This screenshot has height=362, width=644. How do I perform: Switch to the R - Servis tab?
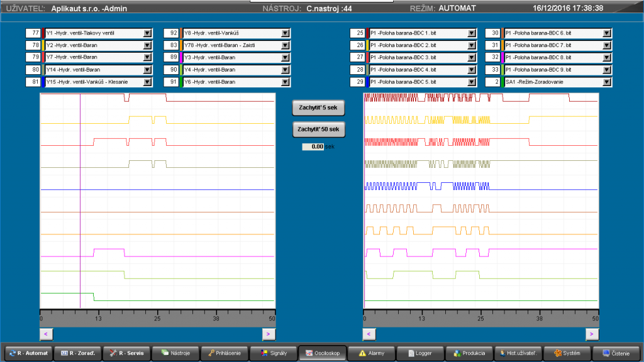[x=126, y=353]
